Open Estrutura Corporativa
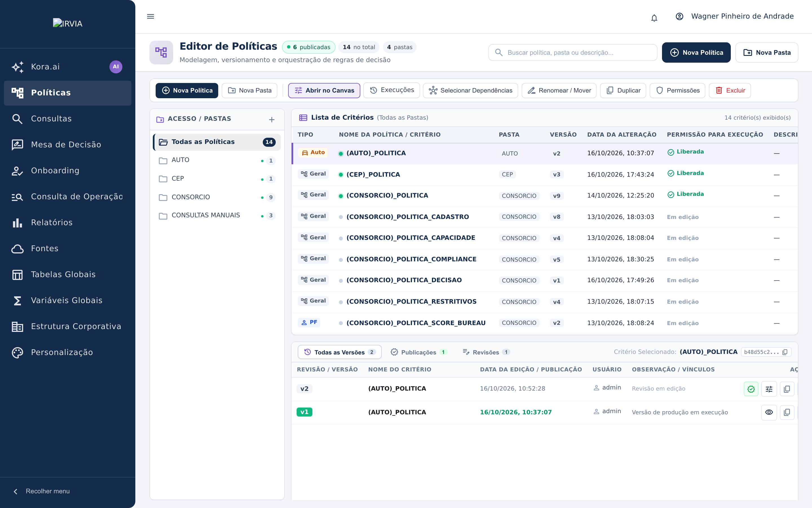Viewport: 812px width, 508px height. [67, 326]
